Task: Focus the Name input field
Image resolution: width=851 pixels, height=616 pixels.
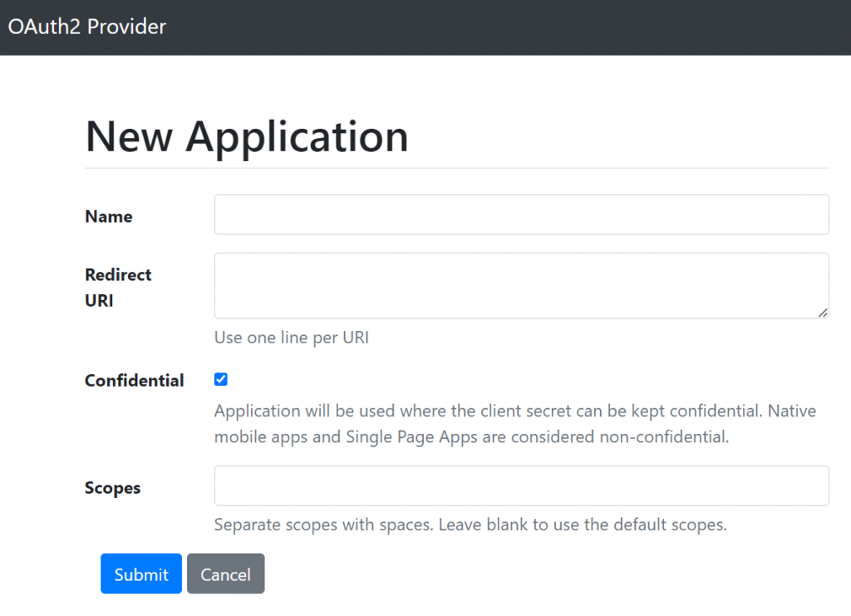Action: click(521, 214)
